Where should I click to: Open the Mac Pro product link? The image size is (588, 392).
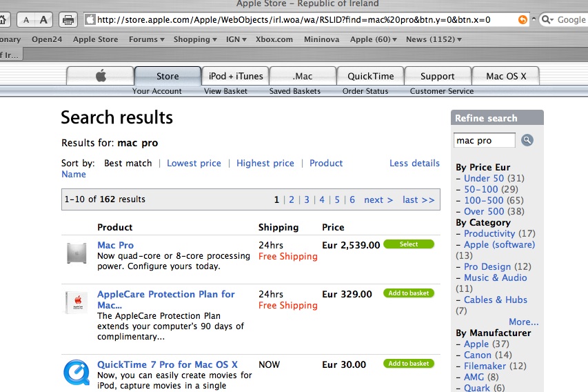point(116,245)
